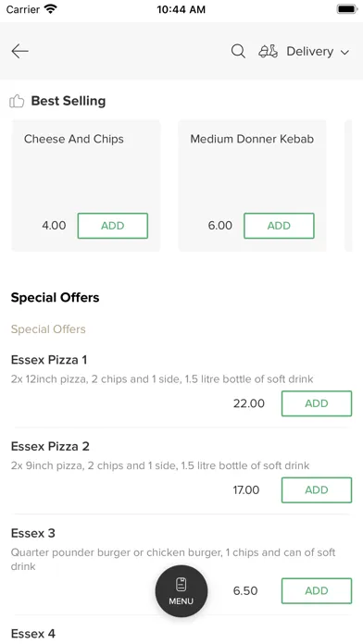
Task: Add Essex Pizza 1 to basket
Action: pyautogui.click(x=317, y=403)
